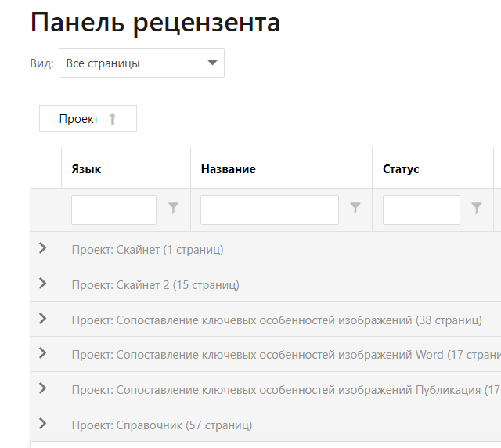This screenshot has width=501, height=448.
Task: Select the row text Проект: Скайнет 2 (15 страниц)
Action: tap(155, 285)
